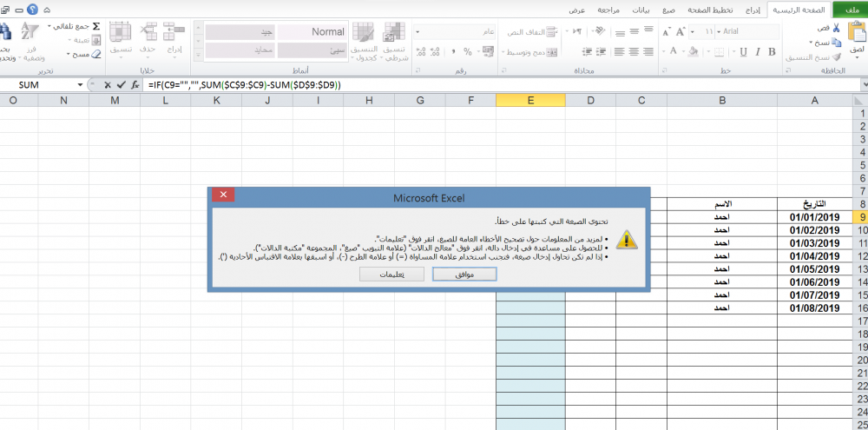Click the text direction paragraph icon
Viewport: 868px width, 430px height.
point(577,31)
